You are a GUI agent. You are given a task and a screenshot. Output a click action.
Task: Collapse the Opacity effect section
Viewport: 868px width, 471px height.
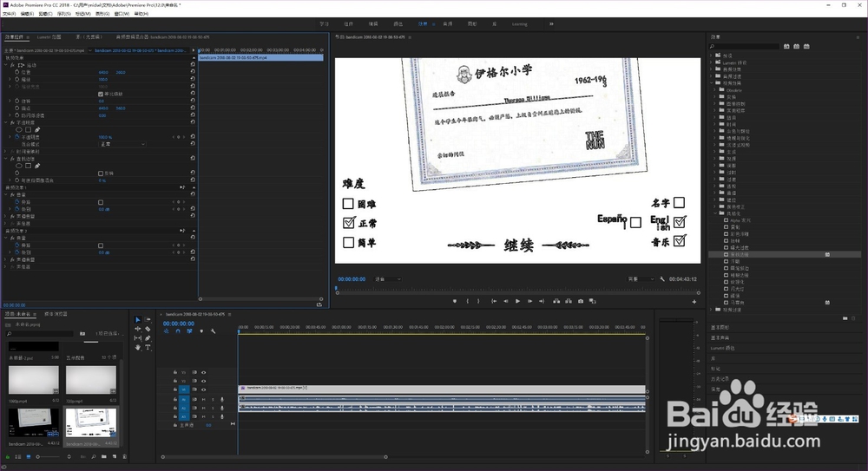6,122
